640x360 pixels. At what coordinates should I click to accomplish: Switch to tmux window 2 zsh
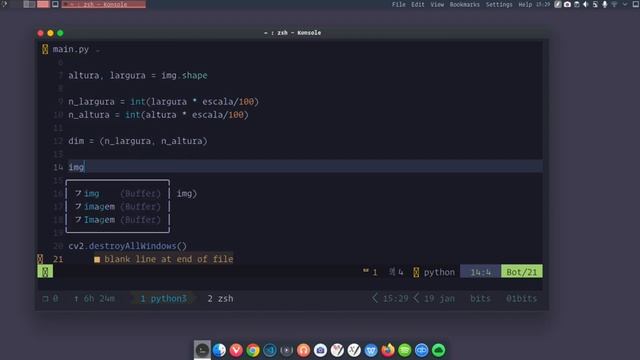pyautogui.click(x=220, y=298)
